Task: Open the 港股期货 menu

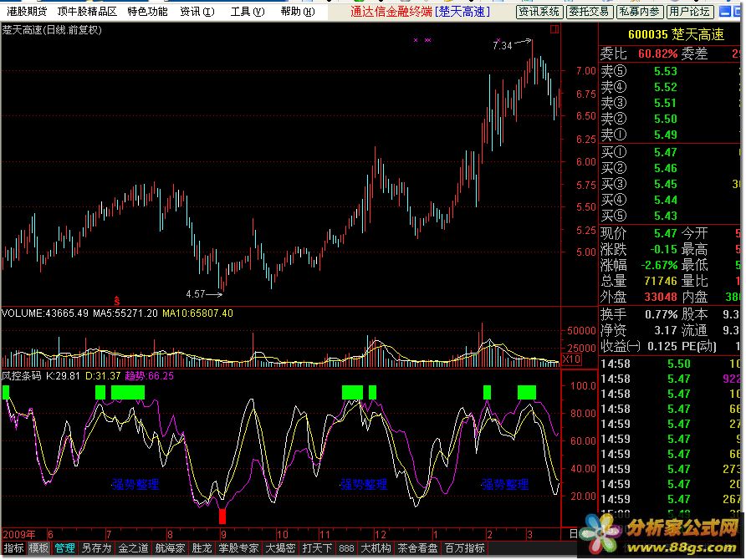Action: (x=27, y=12)
